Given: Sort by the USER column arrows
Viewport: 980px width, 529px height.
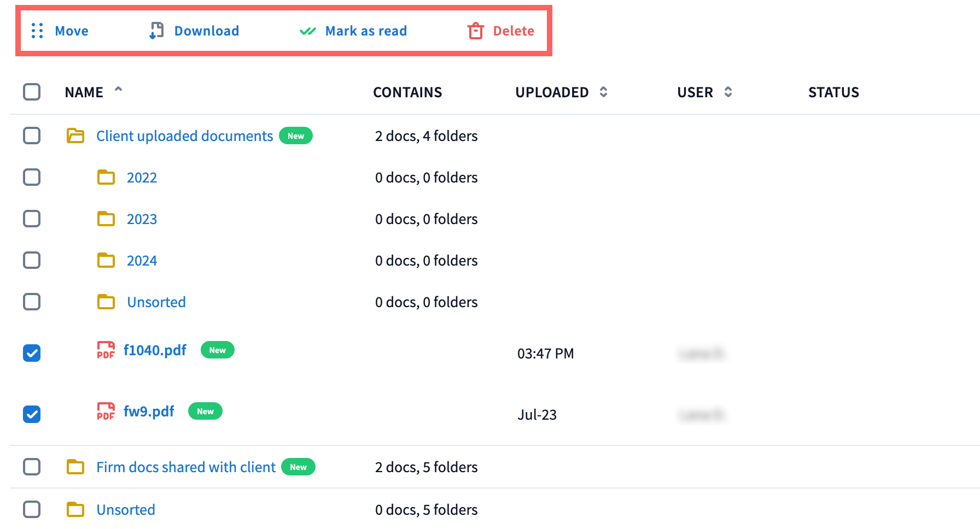Looking at the screenshot, I should (x=728, y=92).
